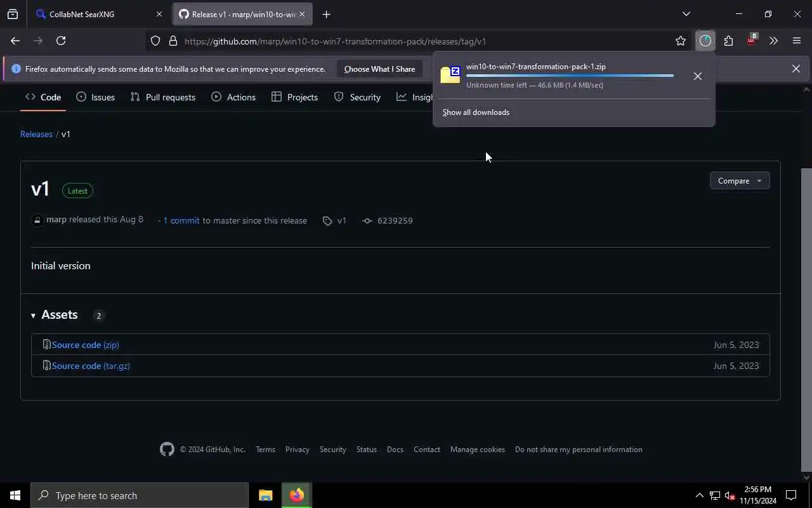Open the Actions tab
Screen dimensions: 812x508
point(233,97)
